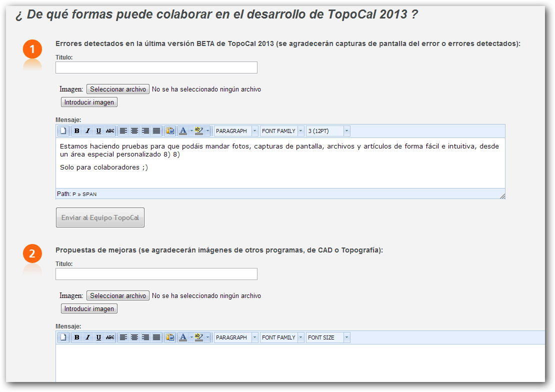Justify text in second message editor
The height and width of the screenshot is (392, 555).
point(156,337)
